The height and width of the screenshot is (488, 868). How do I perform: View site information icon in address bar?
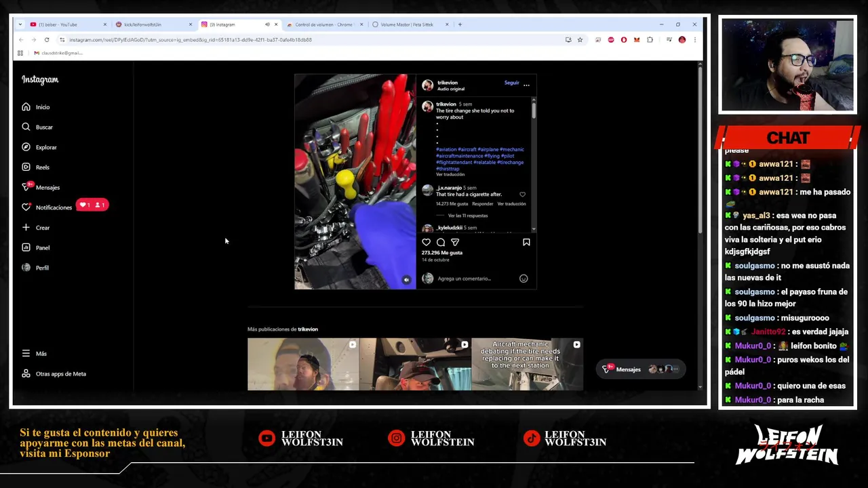click(62, 40)
